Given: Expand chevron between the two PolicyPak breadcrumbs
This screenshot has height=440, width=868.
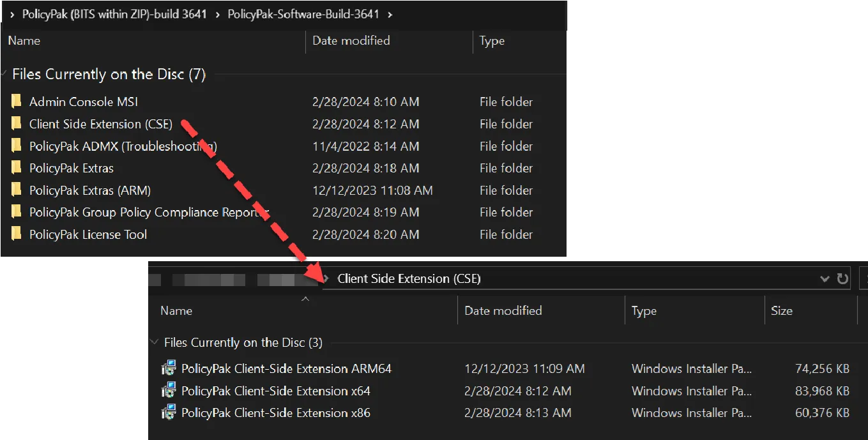Looking at the screenshot, I should [217, 14].
